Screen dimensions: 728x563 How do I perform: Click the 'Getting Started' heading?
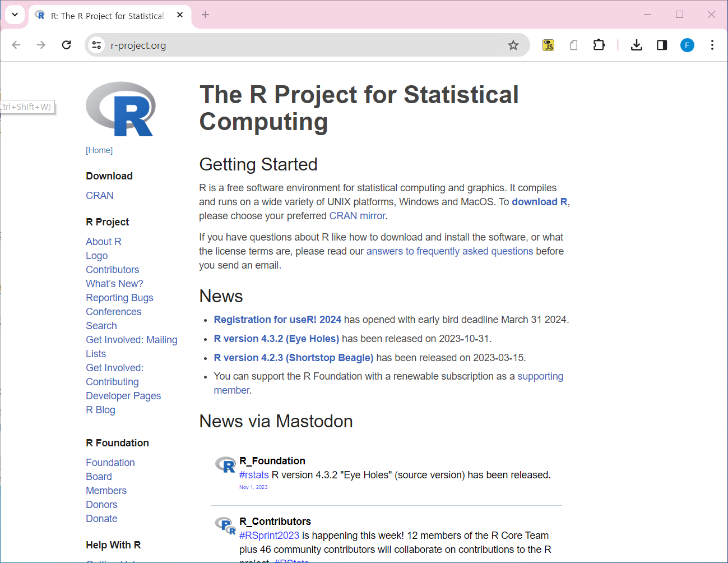[x=258, y=164]
